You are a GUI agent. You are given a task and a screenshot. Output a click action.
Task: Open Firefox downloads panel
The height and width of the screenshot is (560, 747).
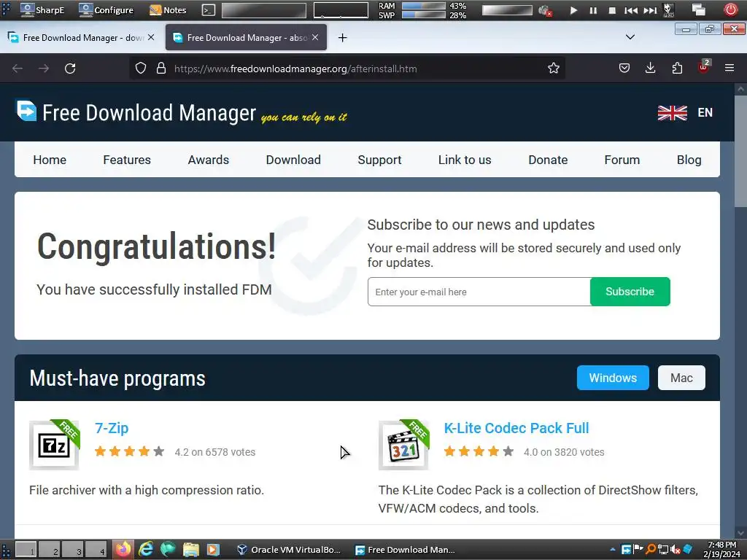(x=650, y=68)
